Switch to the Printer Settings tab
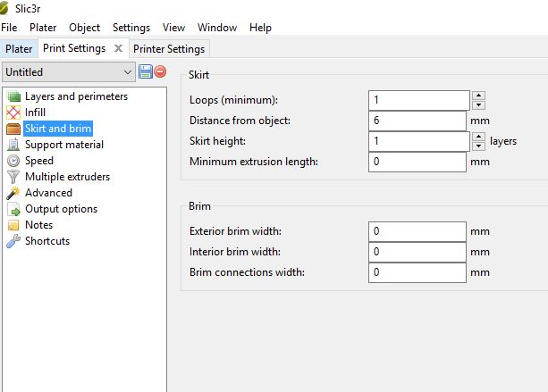This screenshot has width=548, height=392. pos(169,49)
